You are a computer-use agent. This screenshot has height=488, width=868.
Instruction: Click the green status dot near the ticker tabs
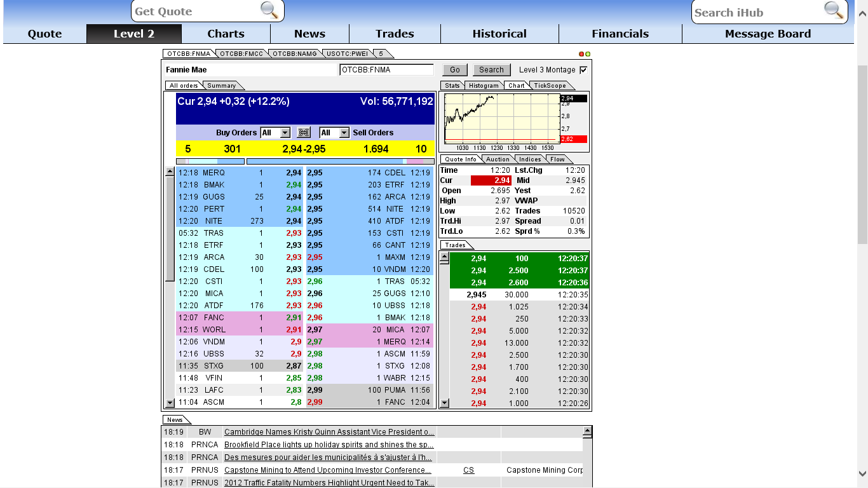pyautogui.click(x=587, y=55)
